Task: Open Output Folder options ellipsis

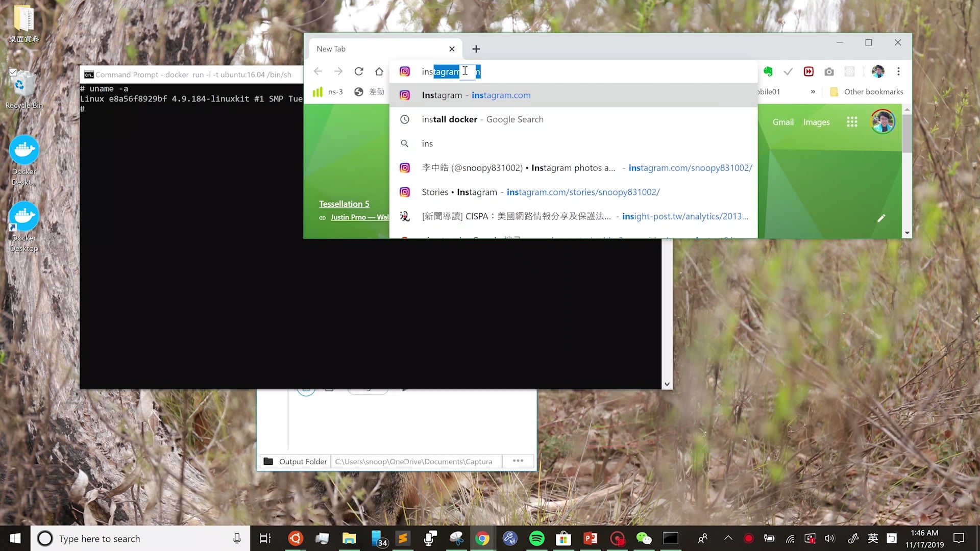Action: click(518, 461)
